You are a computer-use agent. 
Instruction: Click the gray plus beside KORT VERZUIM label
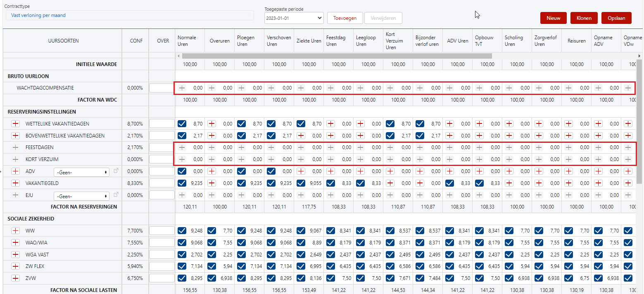coord(16,159)
